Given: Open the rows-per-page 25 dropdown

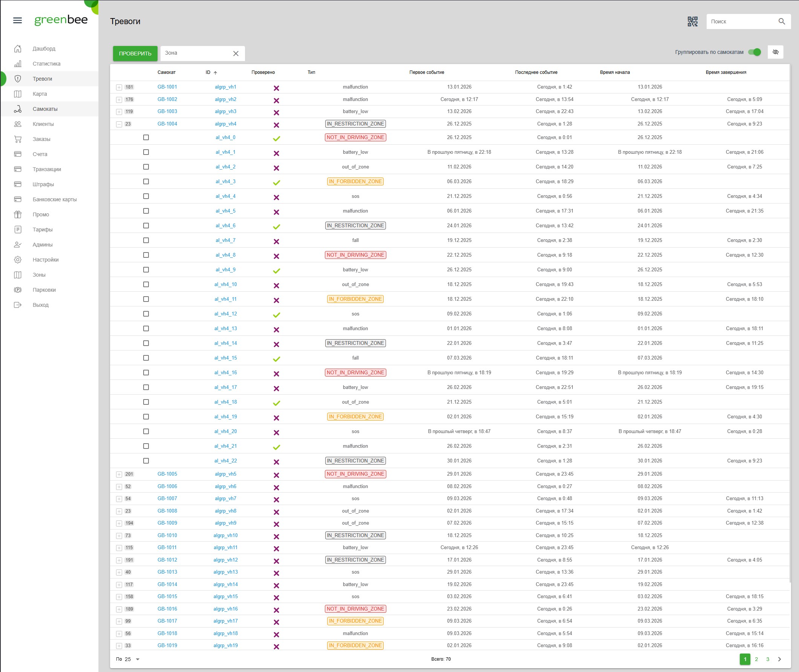Looking at the screenshot, I should click(x=132, y=660).
